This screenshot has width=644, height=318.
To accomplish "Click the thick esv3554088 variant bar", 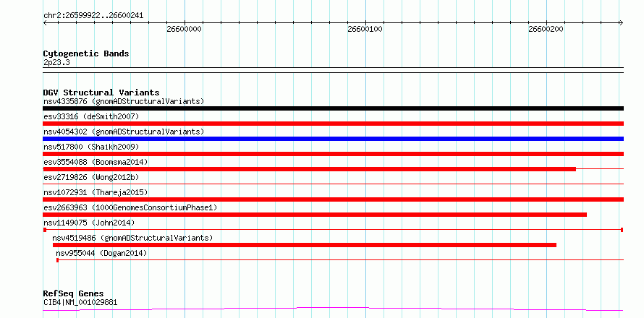I will [309, 169].
